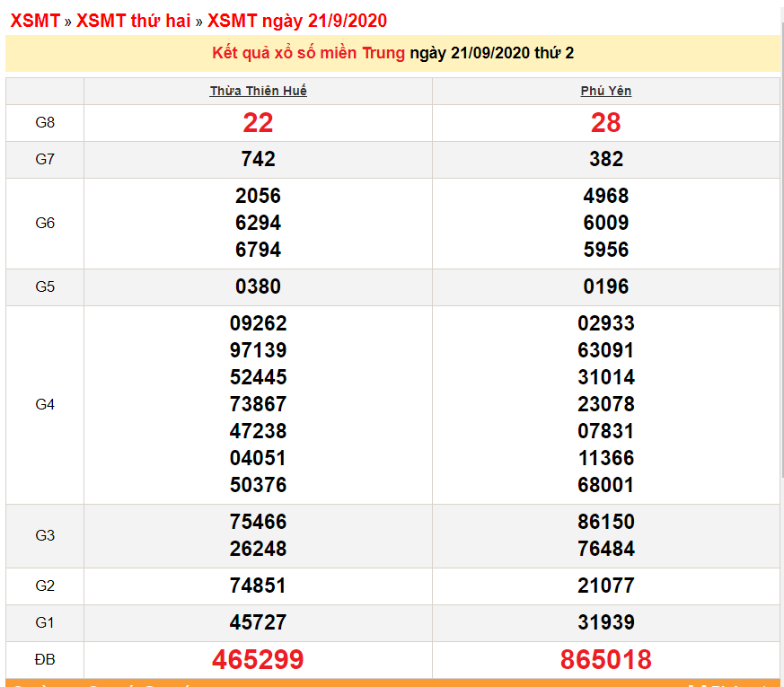Select the G8 prize number 28

(606, 123)
